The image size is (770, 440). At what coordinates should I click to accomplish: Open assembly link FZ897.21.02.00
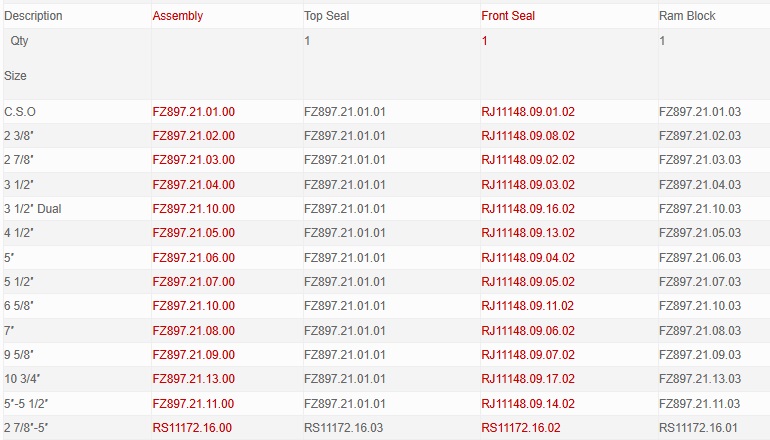click(193, 135)
